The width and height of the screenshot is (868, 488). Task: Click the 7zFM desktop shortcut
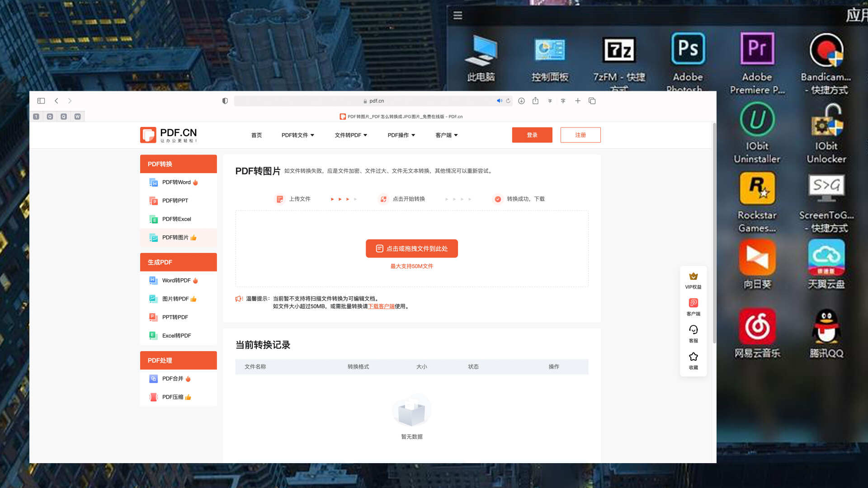pos(619,63)
